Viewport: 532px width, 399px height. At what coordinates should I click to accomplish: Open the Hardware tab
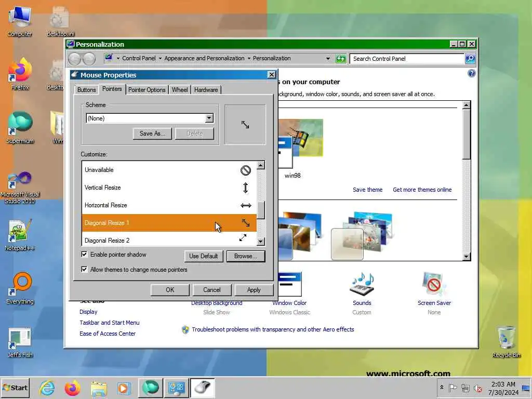(x=206, y=90)
